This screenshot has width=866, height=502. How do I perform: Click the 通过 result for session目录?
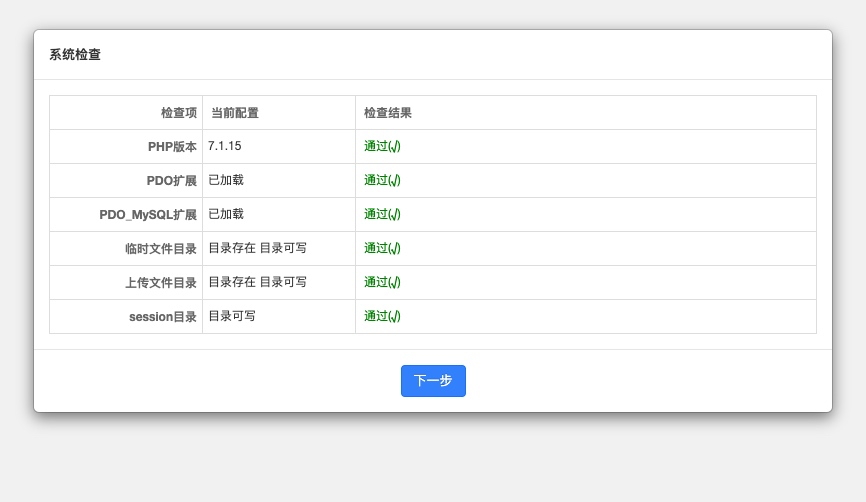point(382,317)
